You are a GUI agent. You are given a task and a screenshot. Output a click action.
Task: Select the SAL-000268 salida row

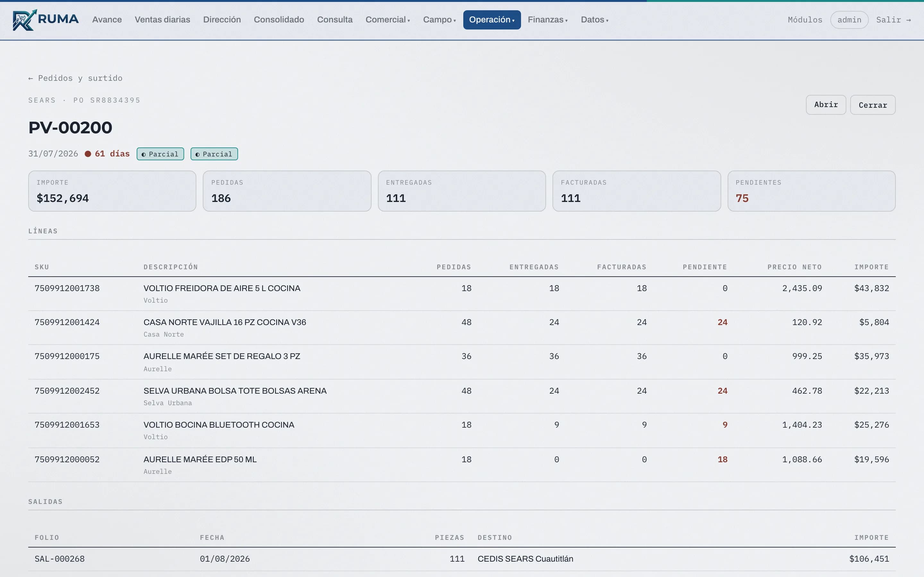pyautogui.click(x=462, y=559)
